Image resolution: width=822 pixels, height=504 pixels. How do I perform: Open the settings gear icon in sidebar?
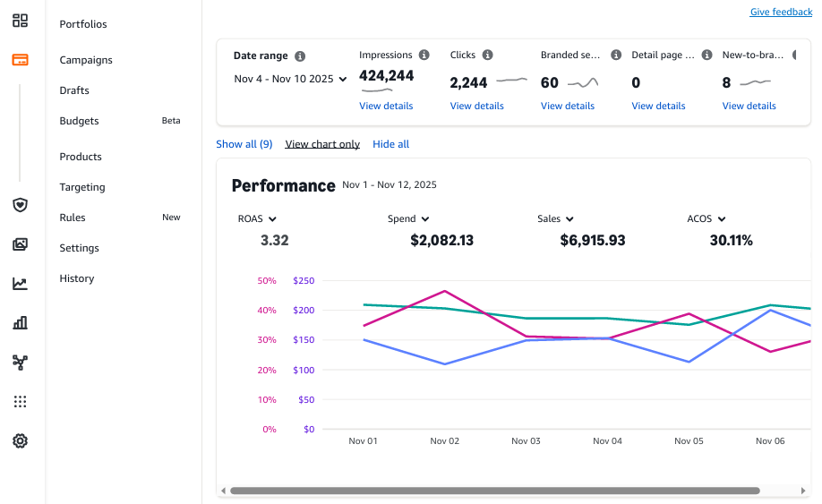(20, 441)
